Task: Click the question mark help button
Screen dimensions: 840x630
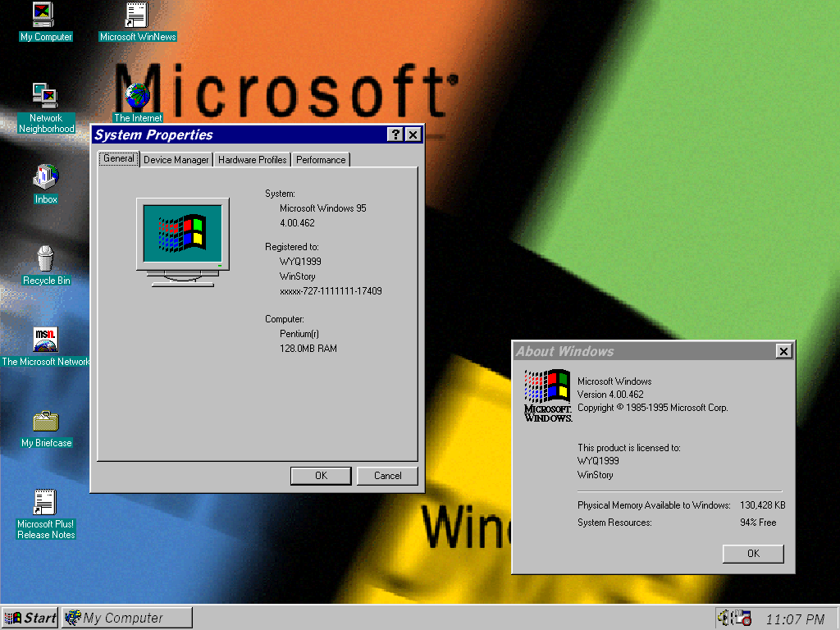Action: click(x=395, y=135)
